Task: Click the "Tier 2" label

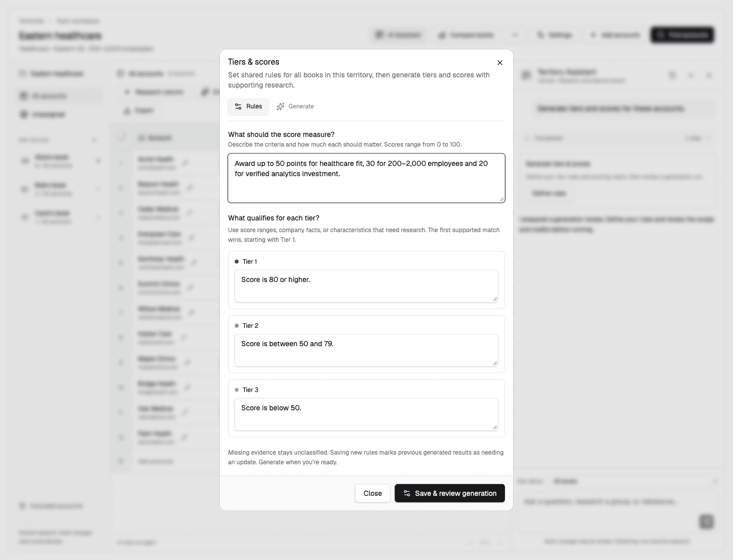Action: 250,326
